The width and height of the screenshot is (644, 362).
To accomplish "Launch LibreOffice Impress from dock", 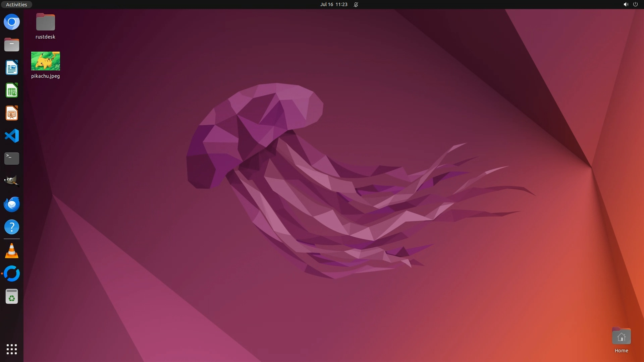I will [x=12, y=113].
